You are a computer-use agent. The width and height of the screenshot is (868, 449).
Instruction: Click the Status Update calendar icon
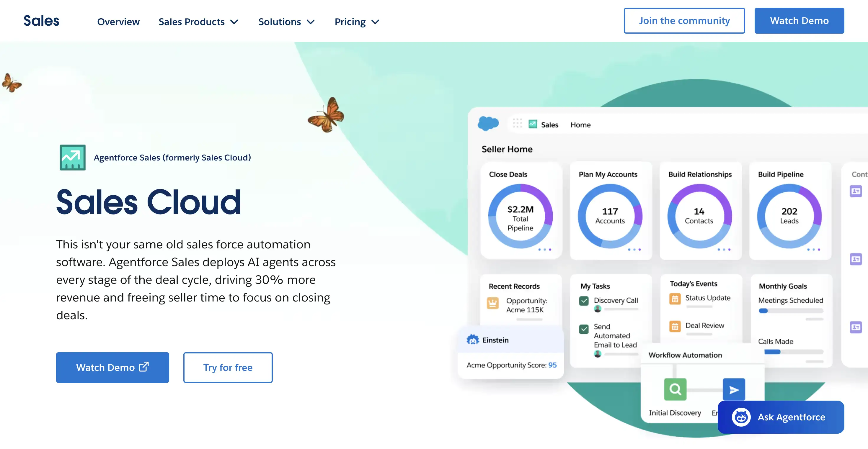coord(675,299)
